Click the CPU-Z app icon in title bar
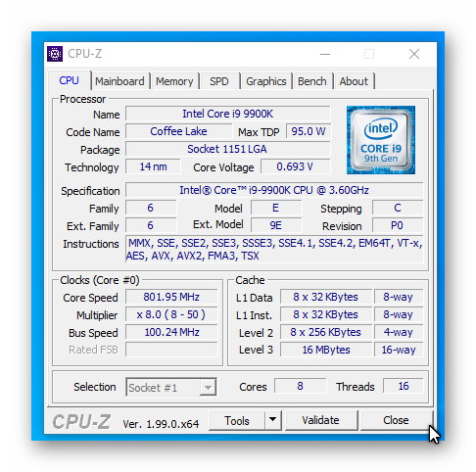The width and height of the screenshot is (476, 472). [55, 54]
